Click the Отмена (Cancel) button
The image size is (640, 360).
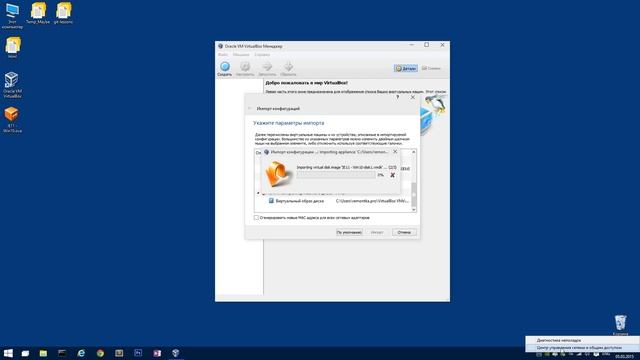point(404,232)
